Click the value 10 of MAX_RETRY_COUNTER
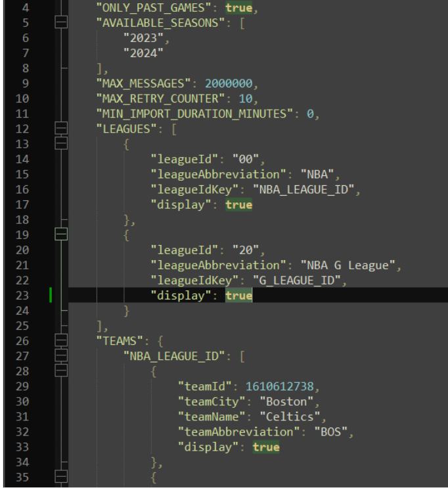This screenshot has height=488, width=448. click(x=245, y=99)
